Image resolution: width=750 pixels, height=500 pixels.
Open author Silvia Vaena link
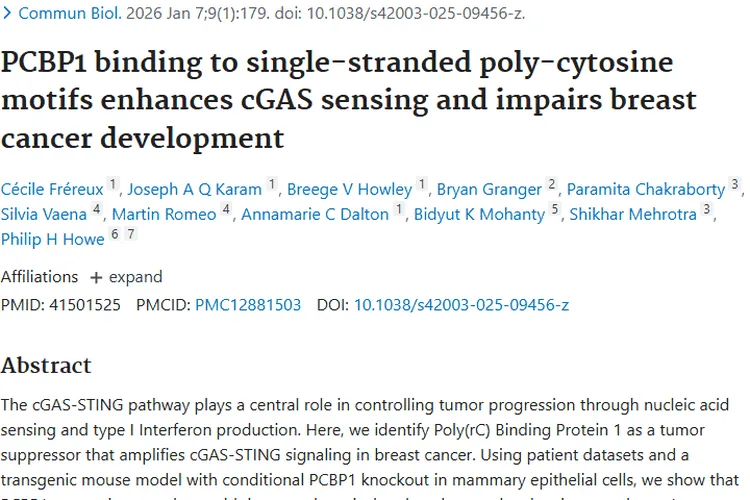click(x=43, y=214)
